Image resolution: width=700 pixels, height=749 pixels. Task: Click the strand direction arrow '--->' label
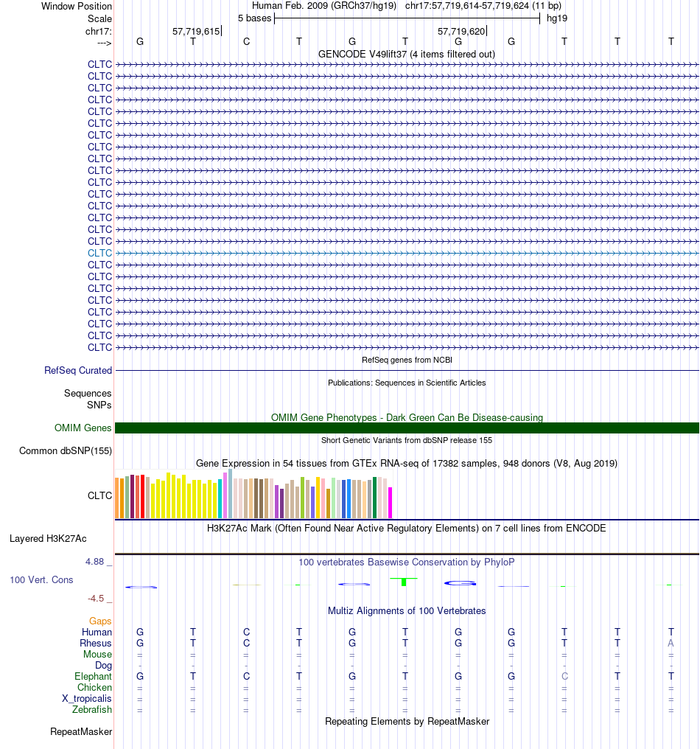[x=104, y=43]
